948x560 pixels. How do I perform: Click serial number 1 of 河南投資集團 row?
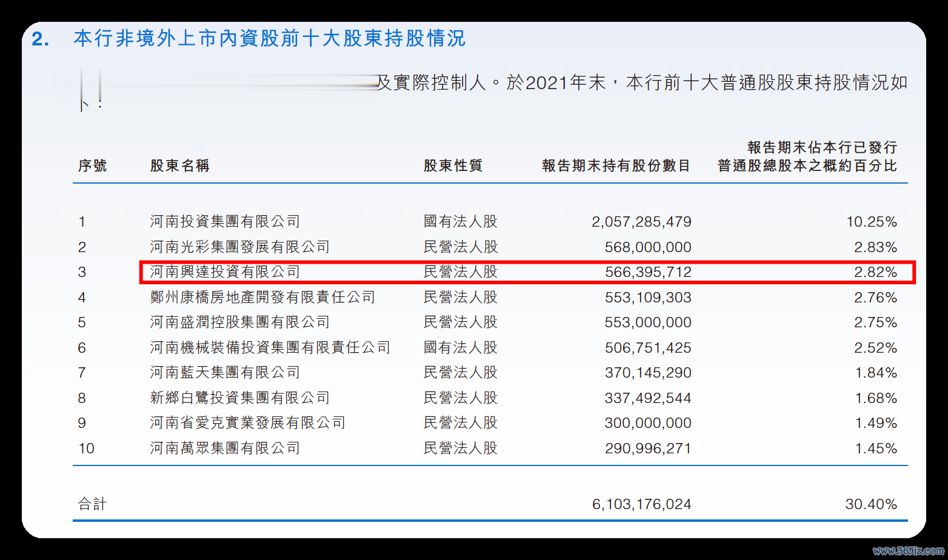coord(82,222)
